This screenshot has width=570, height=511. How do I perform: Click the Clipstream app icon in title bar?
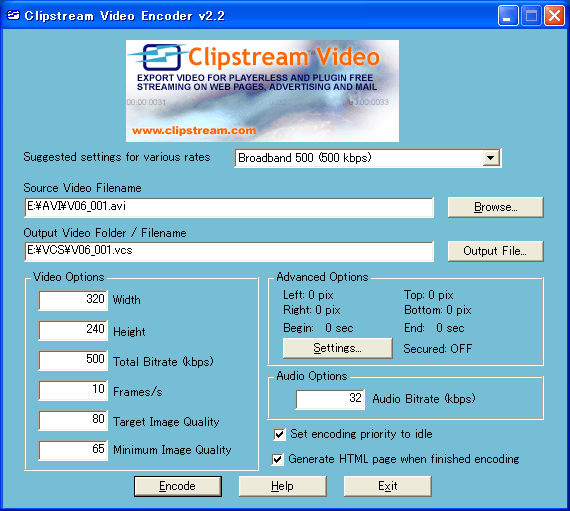[x=13, y=15]
